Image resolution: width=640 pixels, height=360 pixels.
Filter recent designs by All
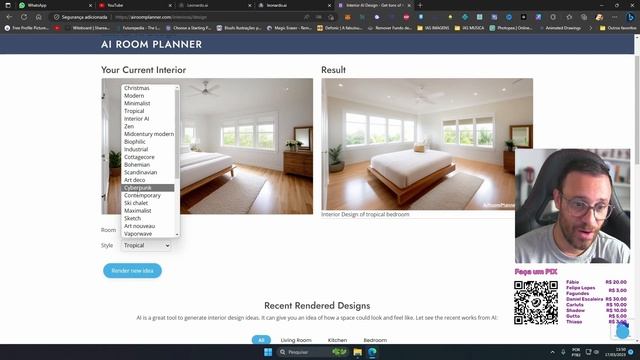(261, 340)
